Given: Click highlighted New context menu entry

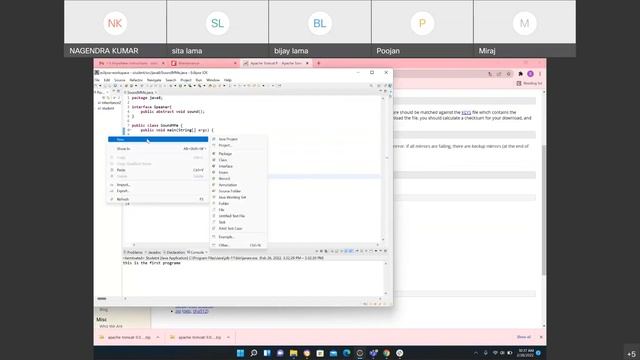Looking at the screenshot, I should coord(158,140).
